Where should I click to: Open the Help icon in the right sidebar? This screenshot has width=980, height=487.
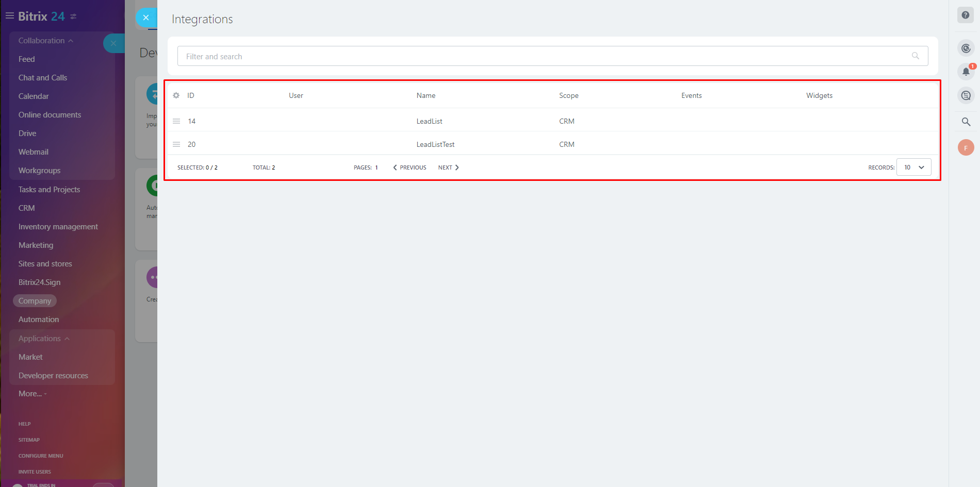pyautogui.click(x=966, y=15)
